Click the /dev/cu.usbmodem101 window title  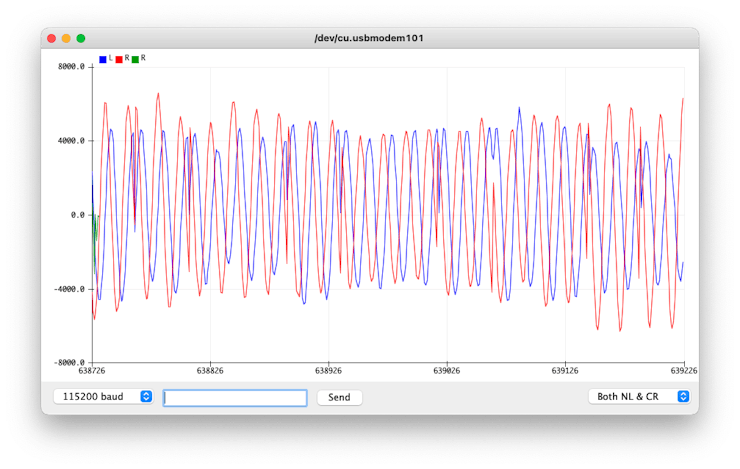pyautogui.click(x=369, y=38)
